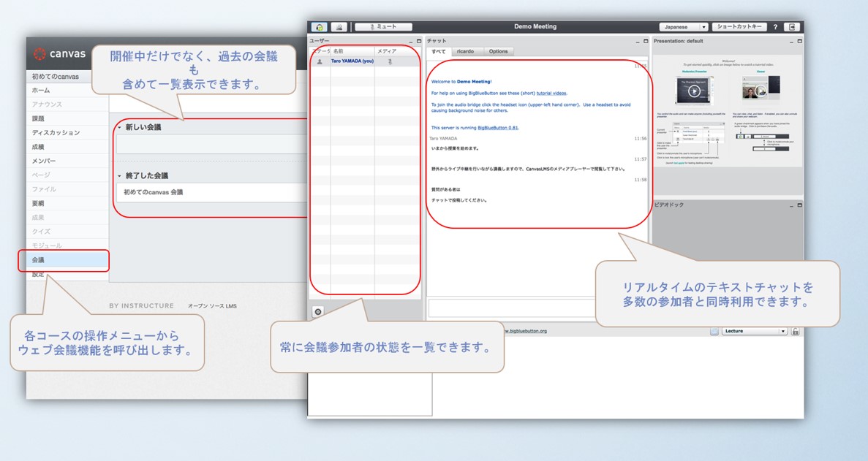Open 課題 assignments in Canvas sidebar
Screen dimensions: 868x461
click(38, 118)
